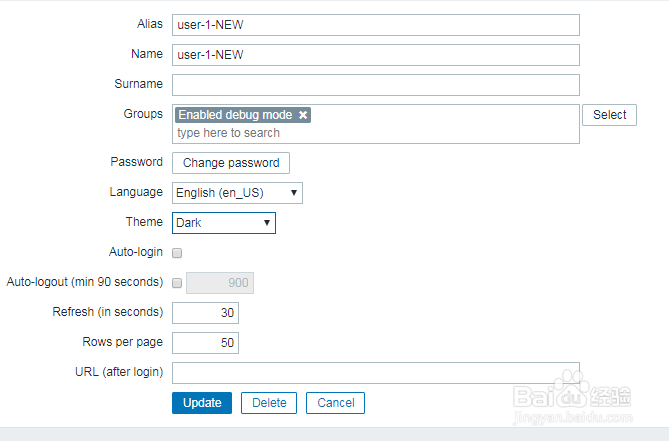
Task: Click the Enabled debug mode tag label
Action: pos(236,115)
